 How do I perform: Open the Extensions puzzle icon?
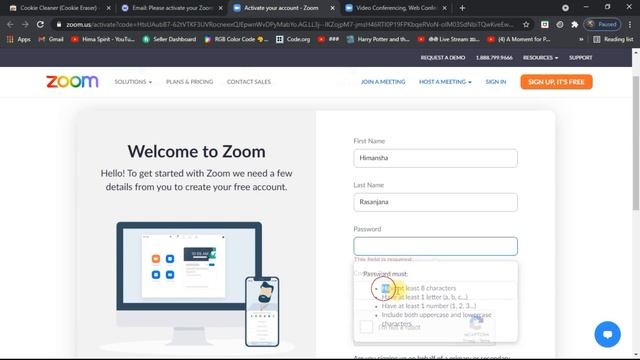click(x=575, y=24)
